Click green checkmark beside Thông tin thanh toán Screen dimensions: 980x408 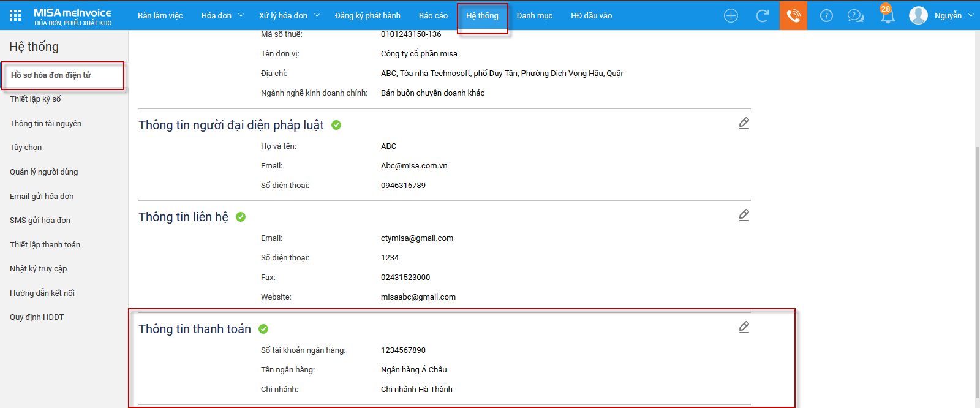pyautogui.click(x=263, y=329)
